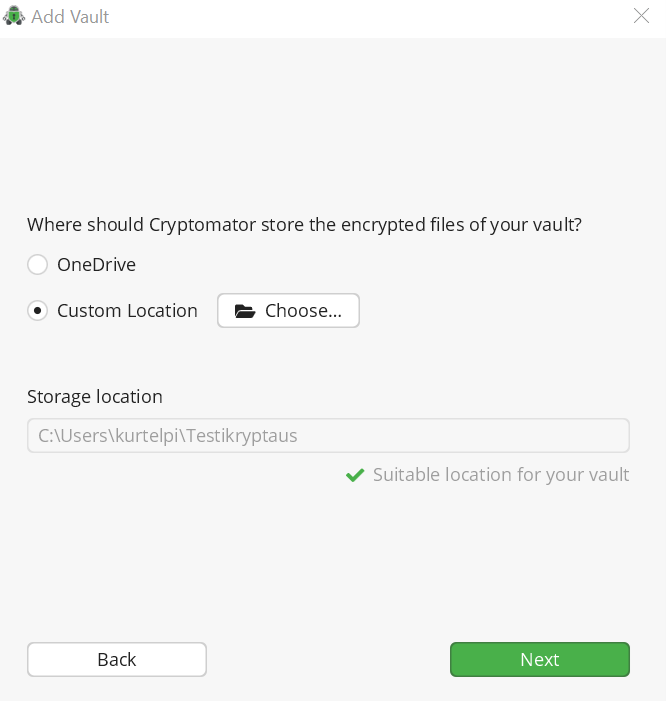The height and width of the screenshot is (701, 666).
Task: Go to the Next step
Action: [539, 660]
